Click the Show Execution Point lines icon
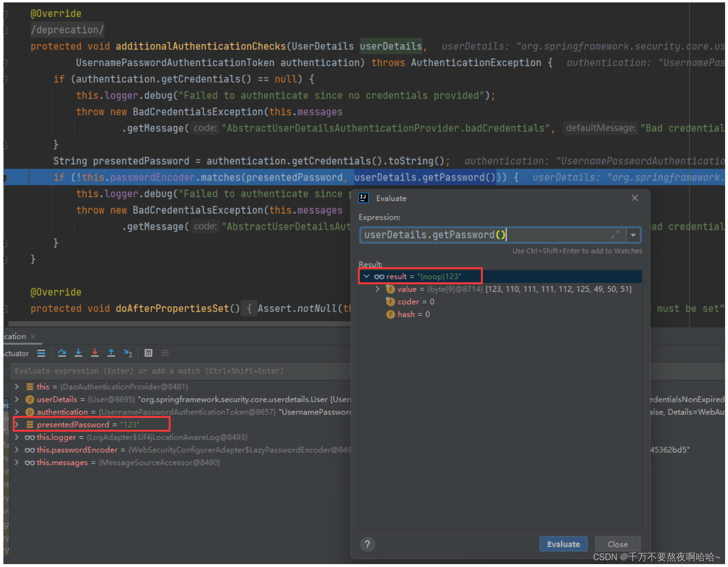The image size is (728, 567). coord(41,353)
